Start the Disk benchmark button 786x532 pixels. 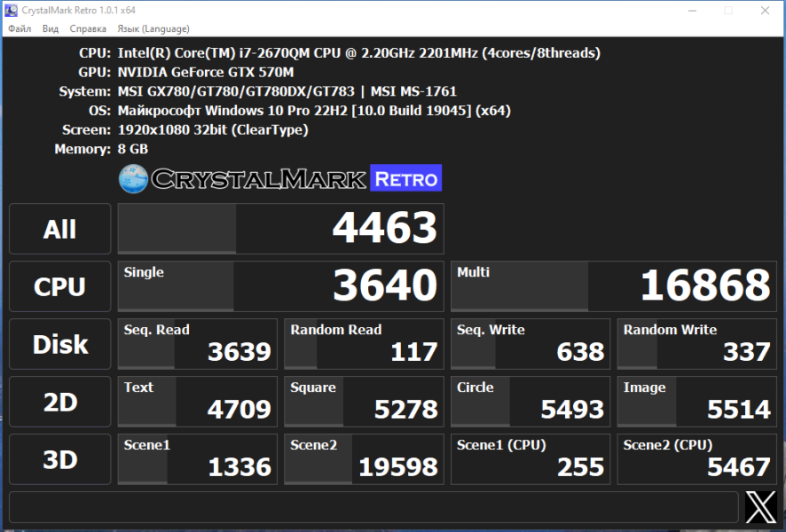tap(60, 344)
